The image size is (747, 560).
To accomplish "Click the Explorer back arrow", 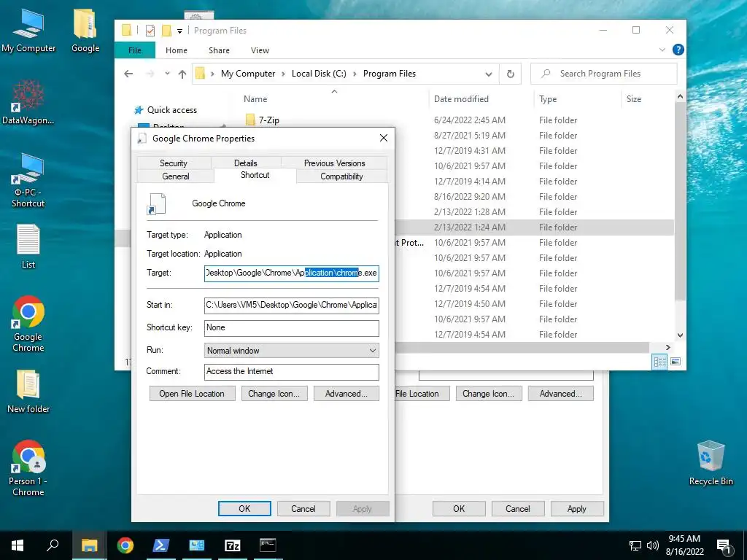I will point(128,74).
